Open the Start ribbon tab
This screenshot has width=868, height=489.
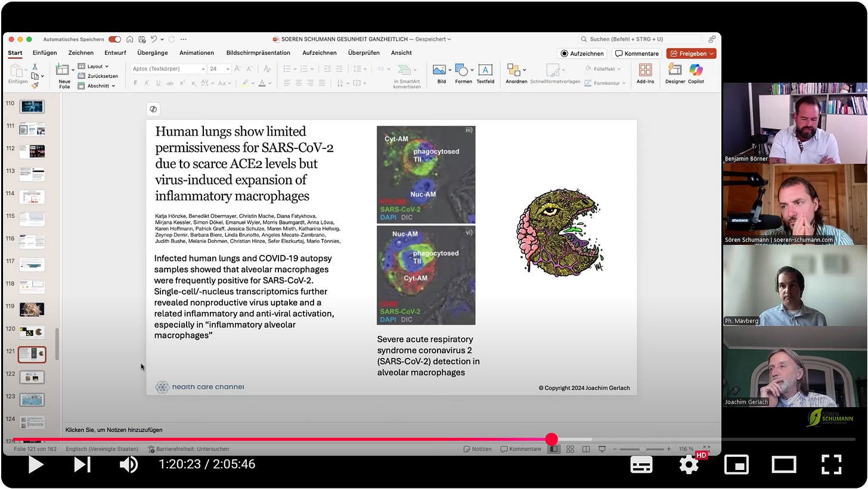pos(15,53)
